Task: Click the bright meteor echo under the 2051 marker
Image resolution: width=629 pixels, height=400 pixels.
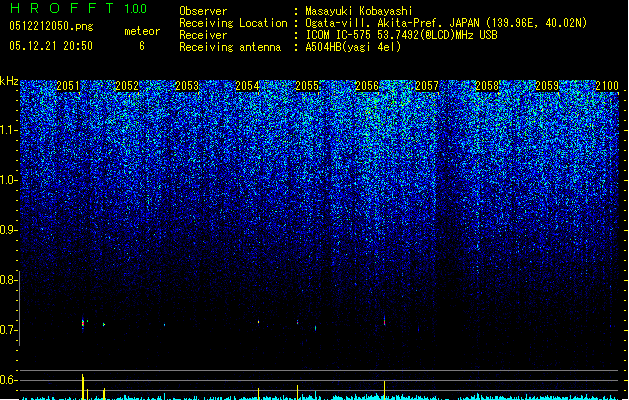Action: click(x=83, y=323)
